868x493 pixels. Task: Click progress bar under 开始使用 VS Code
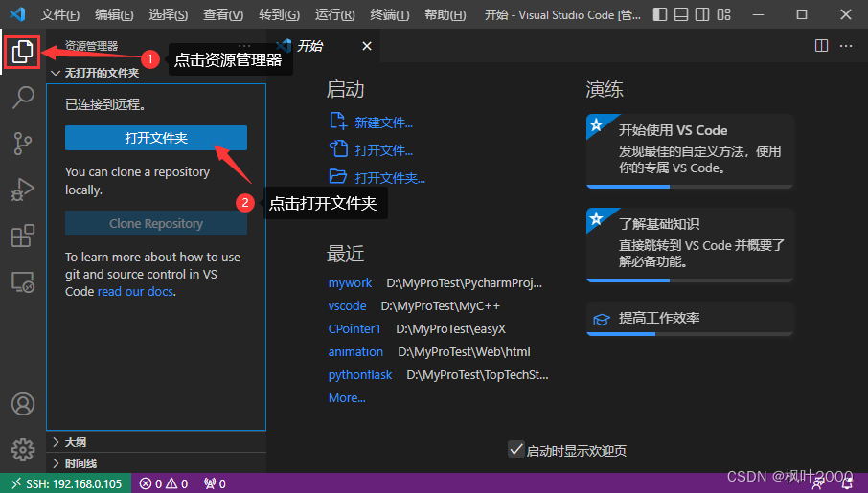pos(690,187)
